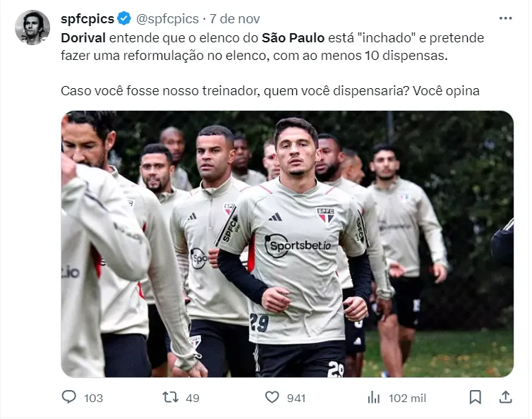Screen dimensions: 532x419
Task: Open the reply comment icon
Action: tap(69, 397)
